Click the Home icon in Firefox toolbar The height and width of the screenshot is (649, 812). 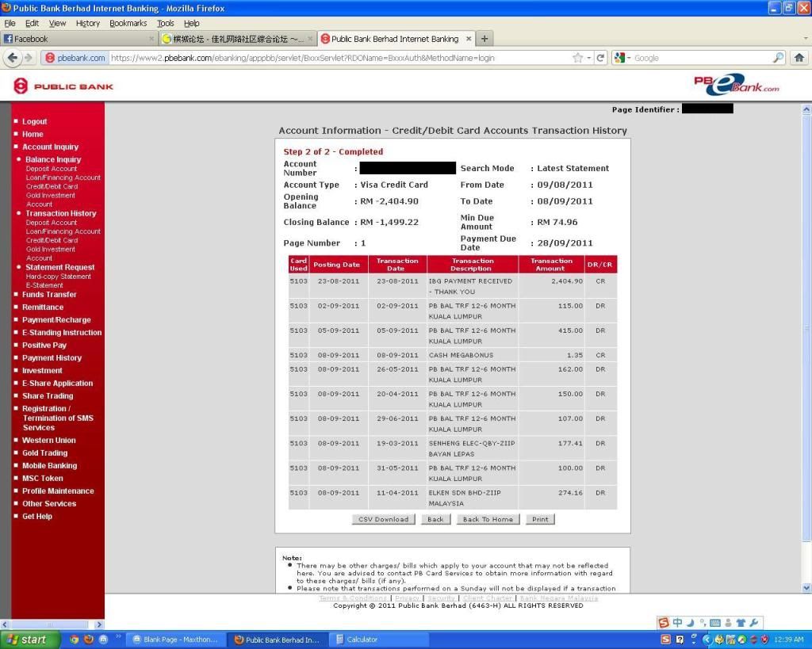(799, 58)
